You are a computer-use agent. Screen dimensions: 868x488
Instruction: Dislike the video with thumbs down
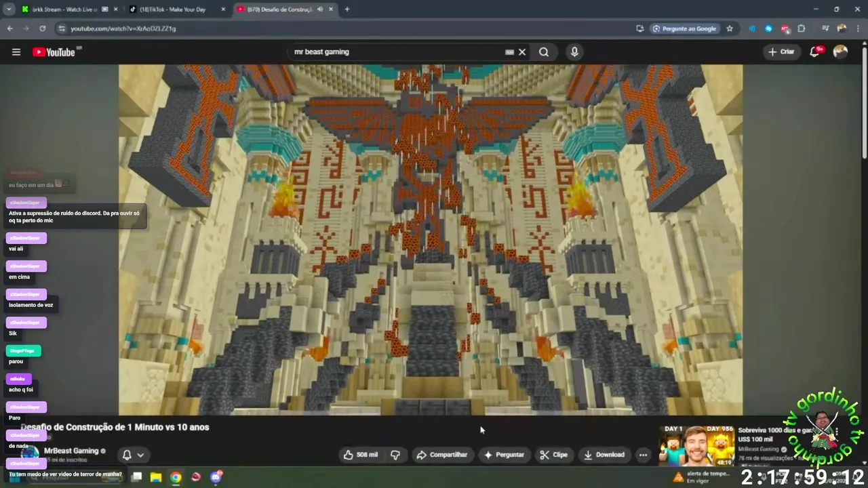[x=395, y=455]
